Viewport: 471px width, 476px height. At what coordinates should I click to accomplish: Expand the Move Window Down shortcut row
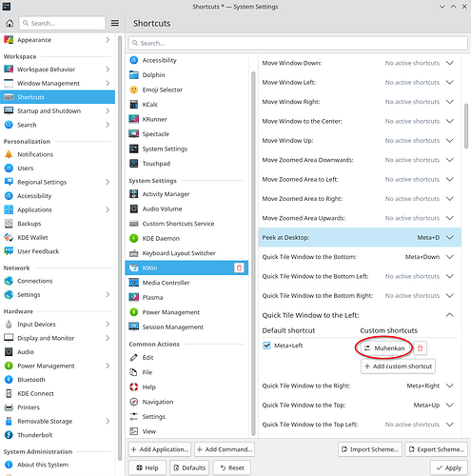(x=450, y=63)
